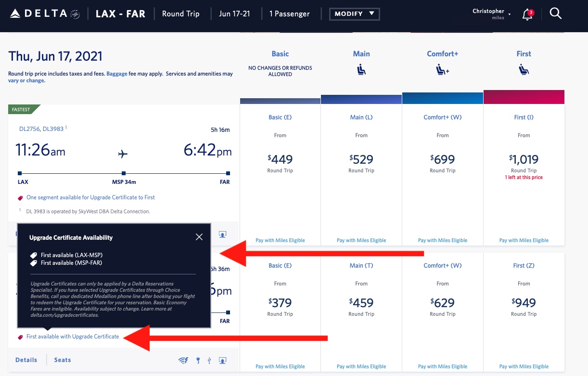Click the Wi-Fi amenity icon beside Seats
Screen dimensions: 588x376
(x=183, y=360)
